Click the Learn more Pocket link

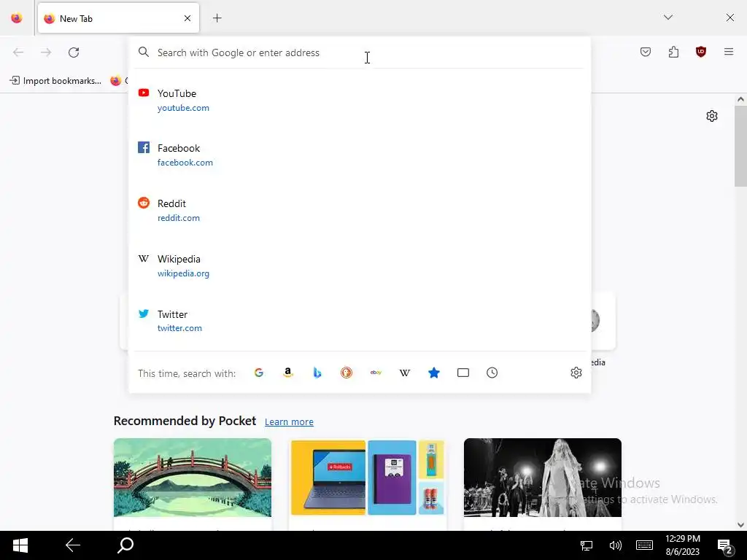point(289,422)
